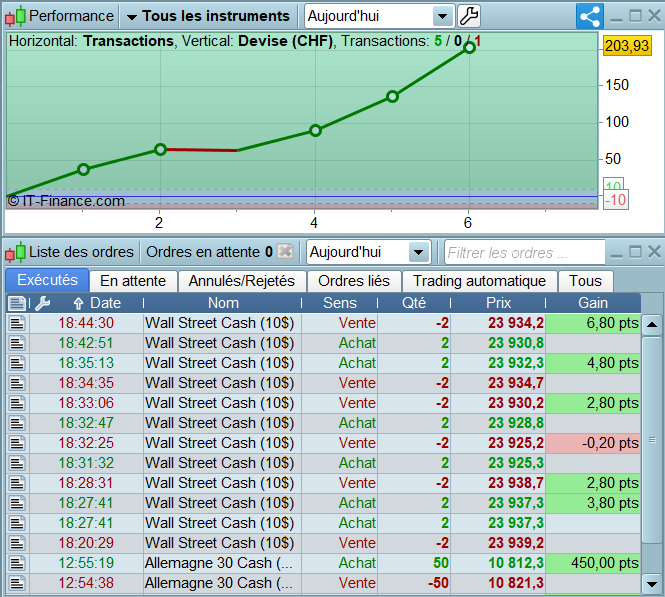The image size is (665, 597).
Task: Open the Annulés/Rejetés tab
Action: [x=240, y=281]
